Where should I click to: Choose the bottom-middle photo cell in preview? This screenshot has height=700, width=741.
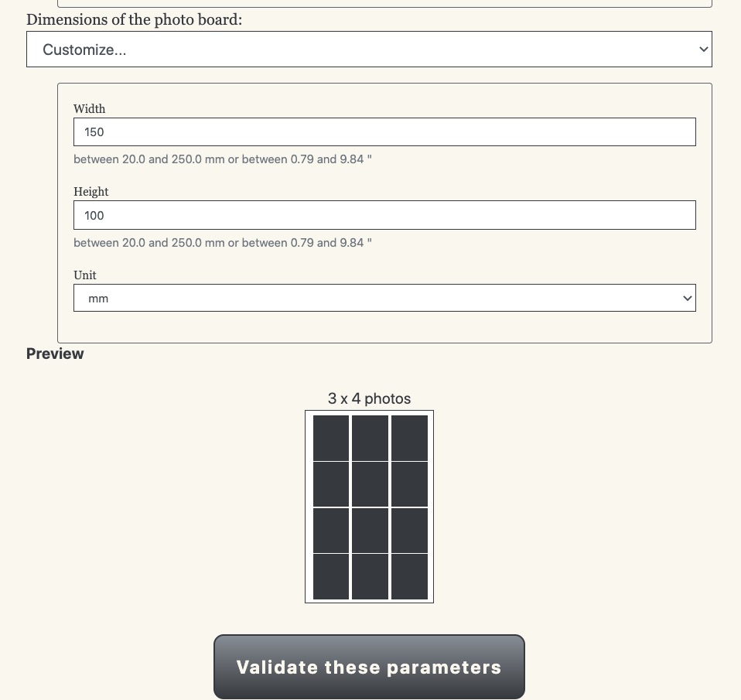(x=370, y=576)
